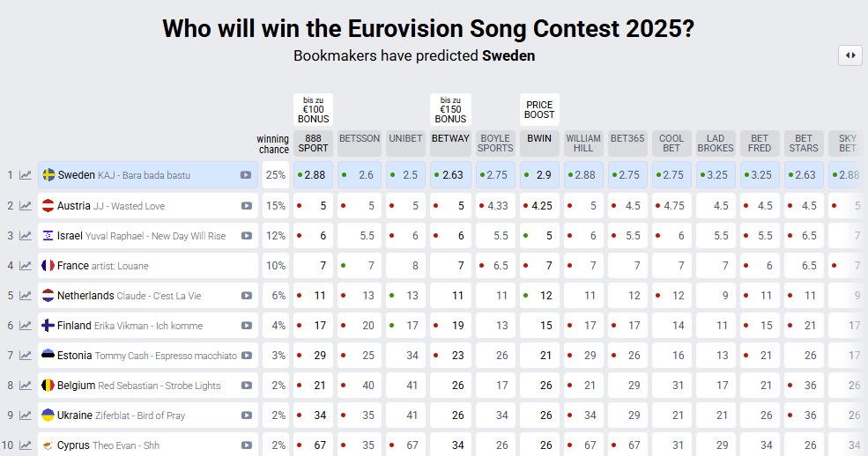868x456 pixels.
Task: Play the Belgium Strobe Lights video
Action: pyautogui.click(x=247, y=386)
